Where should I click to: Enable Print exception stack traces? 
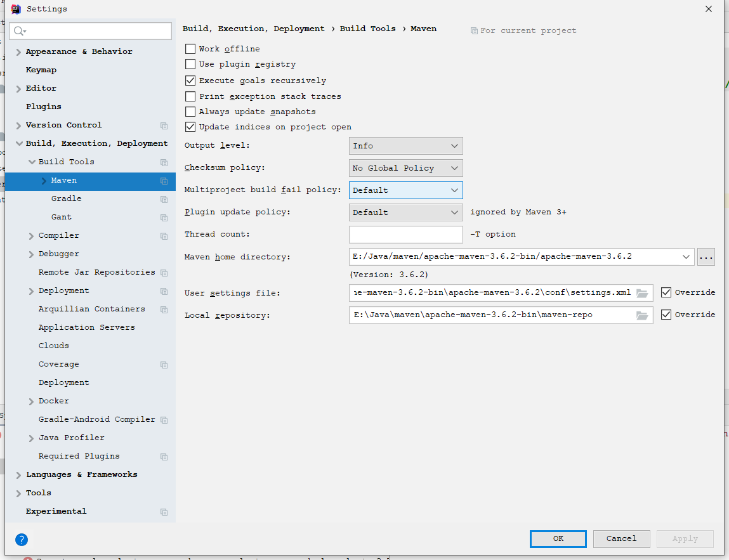coord(190,96)
